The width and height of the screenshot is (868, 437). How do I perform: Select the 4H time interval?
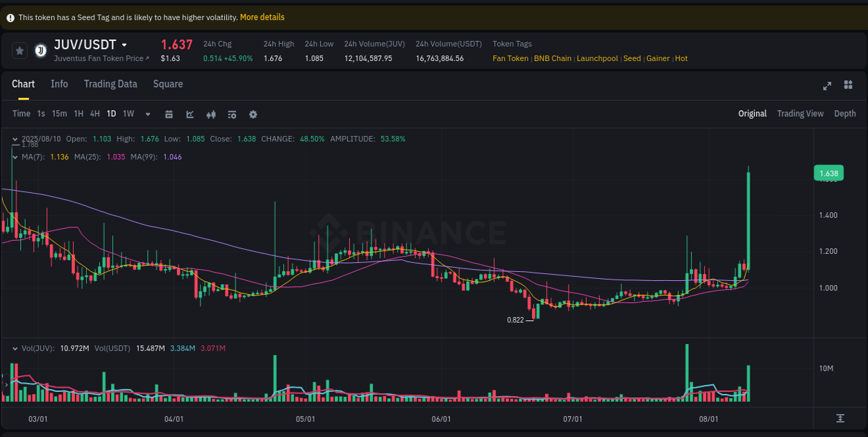pyautogui.click(x=94, y=113)
